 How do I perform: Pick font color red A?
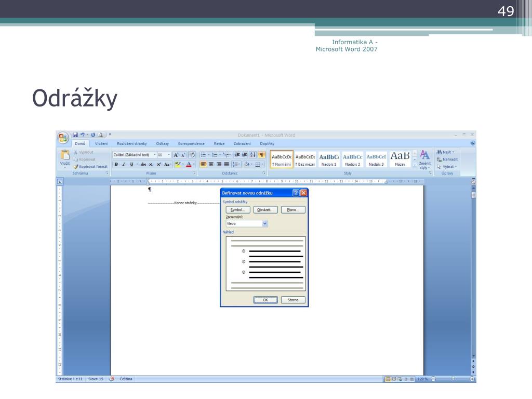189,164
